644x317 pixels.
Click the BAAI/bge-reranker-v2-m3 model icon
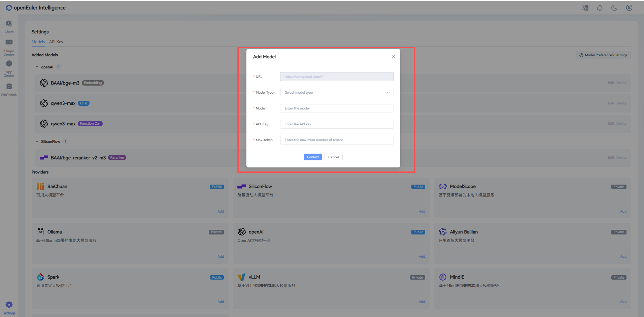(44, 158)
